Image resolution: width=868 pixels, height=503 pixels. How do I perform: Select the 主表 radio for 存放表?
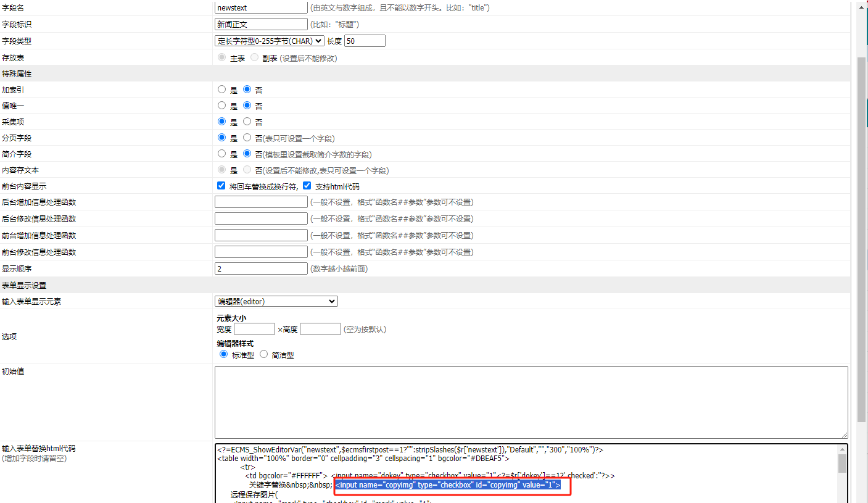(222, 57)
